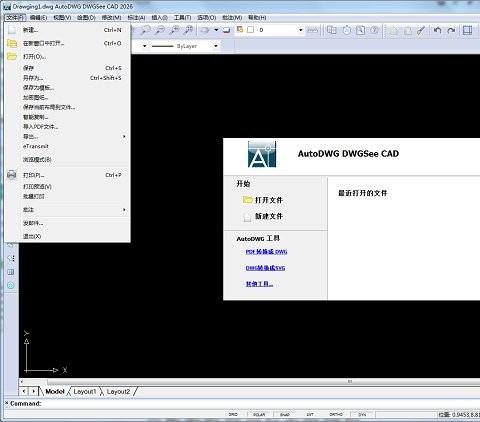The image size is (480, 422).
Task: Choose 保存 with Ctrl+S in File menu
Action: (67, 68)
